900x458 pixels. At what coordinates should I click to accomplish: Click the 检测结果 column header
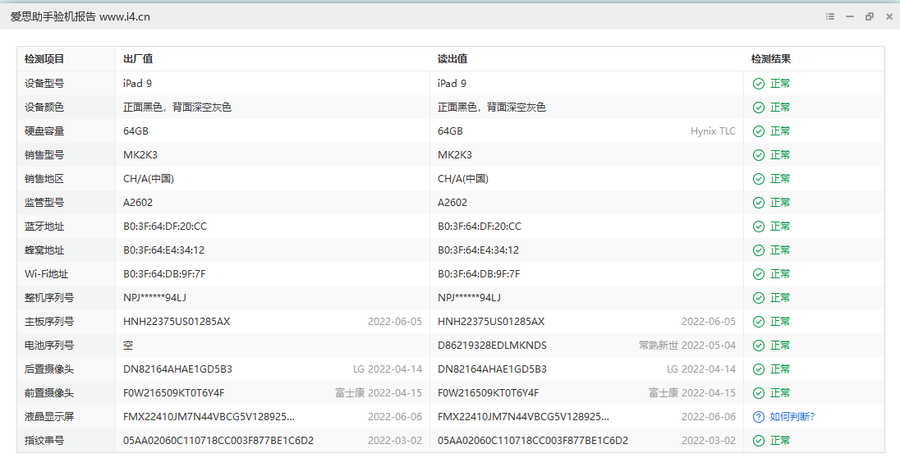[771, 59]
